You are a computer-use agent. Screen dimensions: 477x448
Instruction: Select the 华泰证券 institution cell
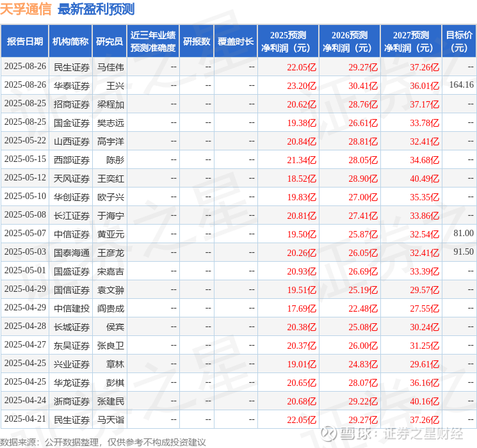coord(72,86)
